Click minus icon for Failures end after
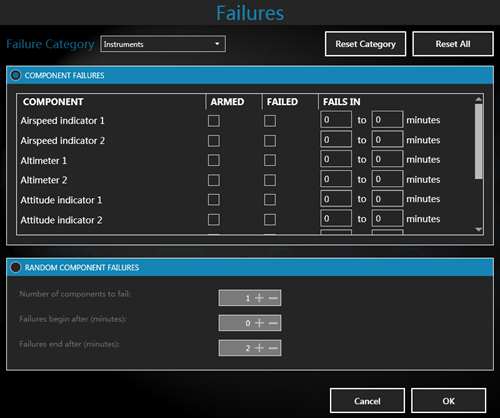Image resolution: width=500 pixels, height=418 pixels. [x=273, y=348]
